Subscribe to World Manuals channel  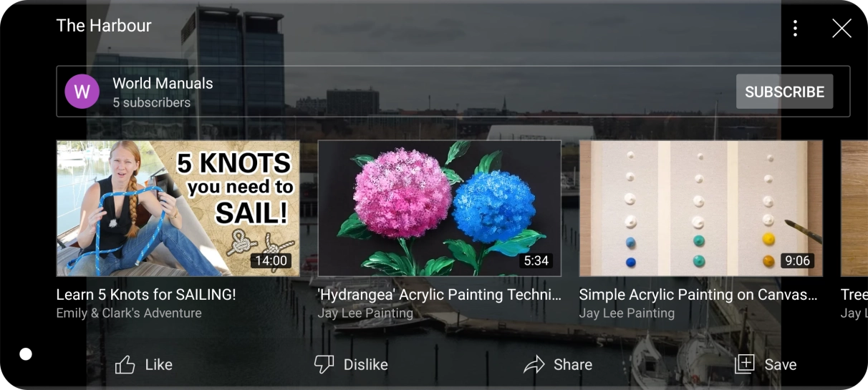784,92
